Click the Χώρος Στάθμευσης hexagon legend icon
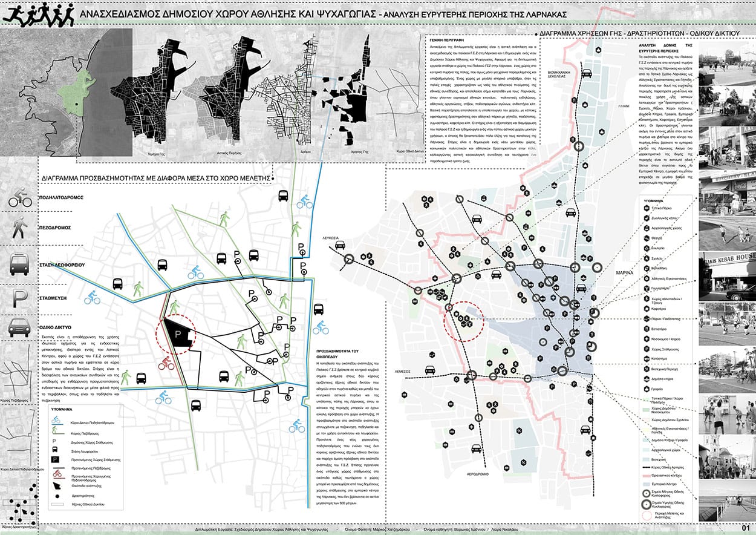Screen dimensions: 756x535 647,349
